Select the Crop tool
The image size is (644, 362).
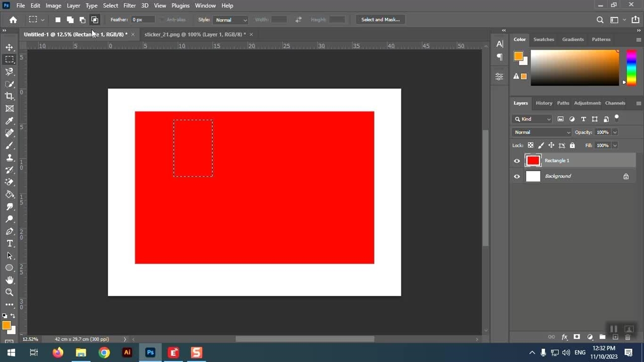(9, 96)
